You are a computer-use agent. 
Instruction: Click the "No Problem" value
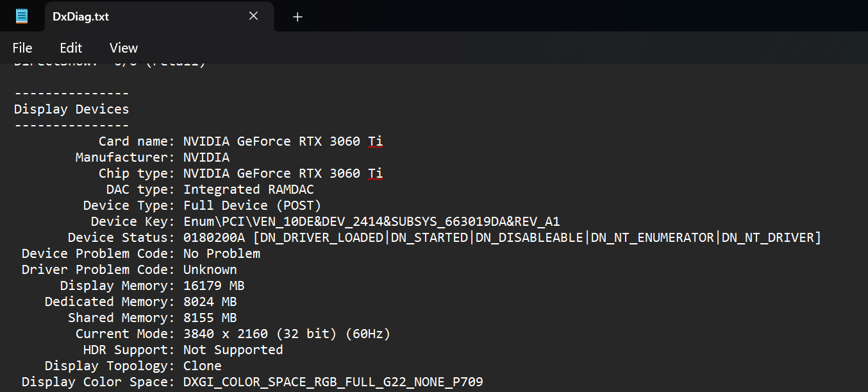tap(222, 253)
